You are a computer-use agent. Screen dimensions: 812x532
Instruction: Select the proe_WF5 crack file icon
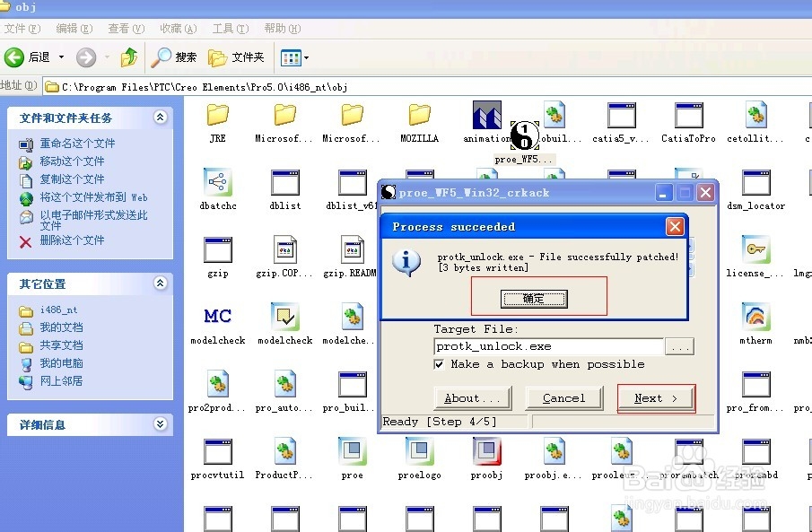point(525,135)
